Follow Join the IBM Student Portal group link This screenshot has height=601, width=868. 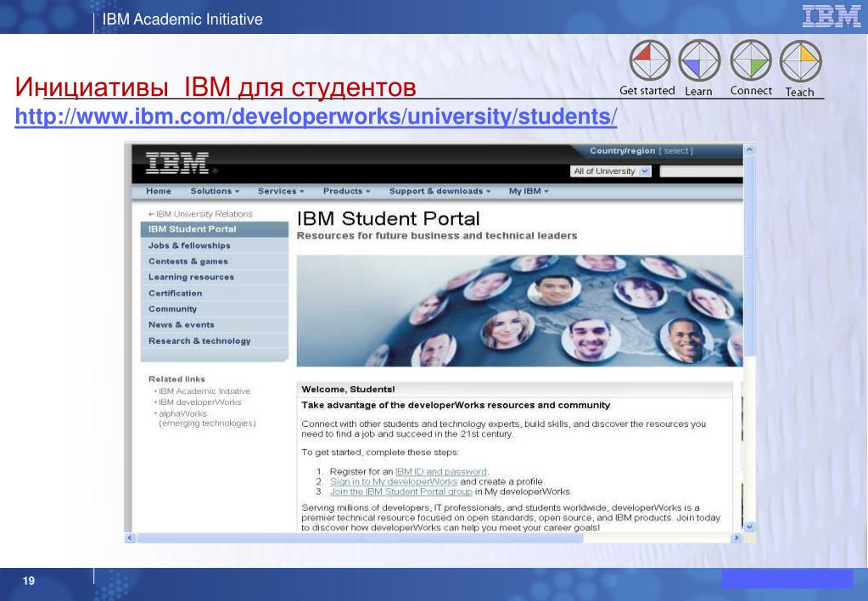[x=400, y=491]
